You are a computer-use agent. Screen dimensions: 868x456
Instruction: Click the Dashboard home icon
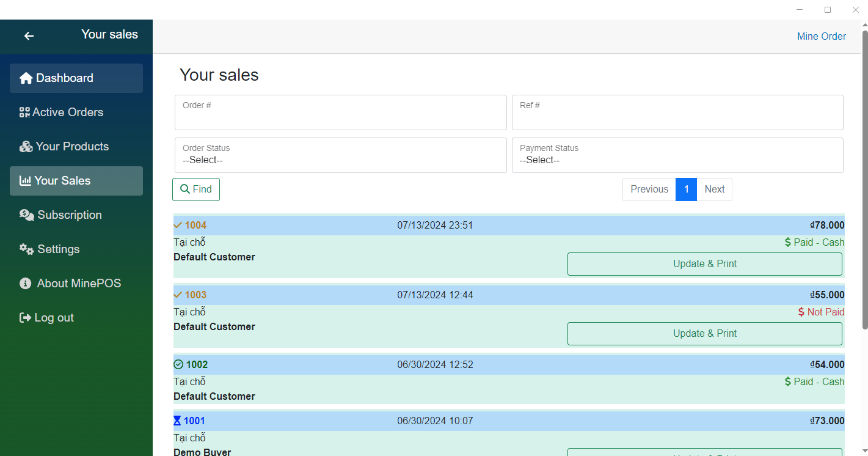tap(26, 78)
